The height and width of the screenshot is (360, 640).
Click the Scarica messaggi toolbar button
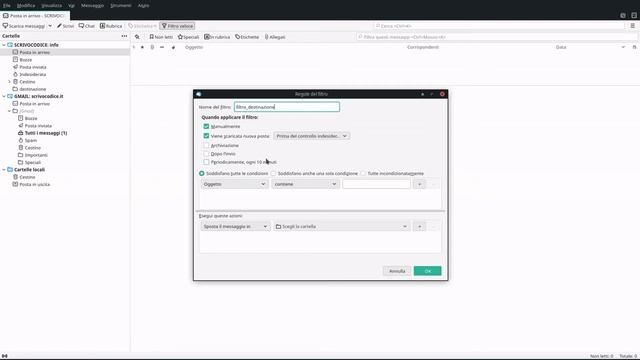(24, 26)
